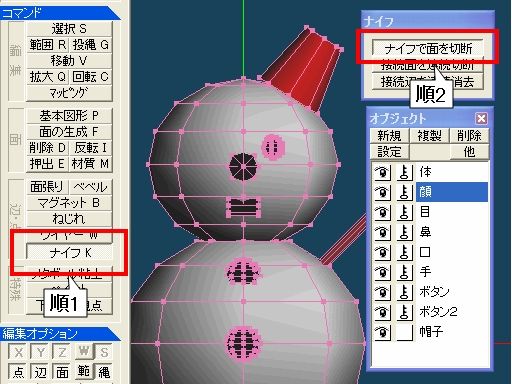This screenshot has height=384, width=512.
Task: Toggle the lock key icon for 手
Action: pyautogui.click(x=405, y=272)
